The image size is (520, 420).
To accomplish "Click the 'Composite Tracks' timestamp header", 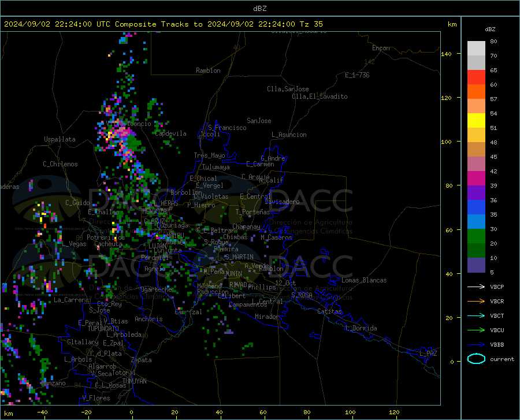I will (x=163, y=24).
